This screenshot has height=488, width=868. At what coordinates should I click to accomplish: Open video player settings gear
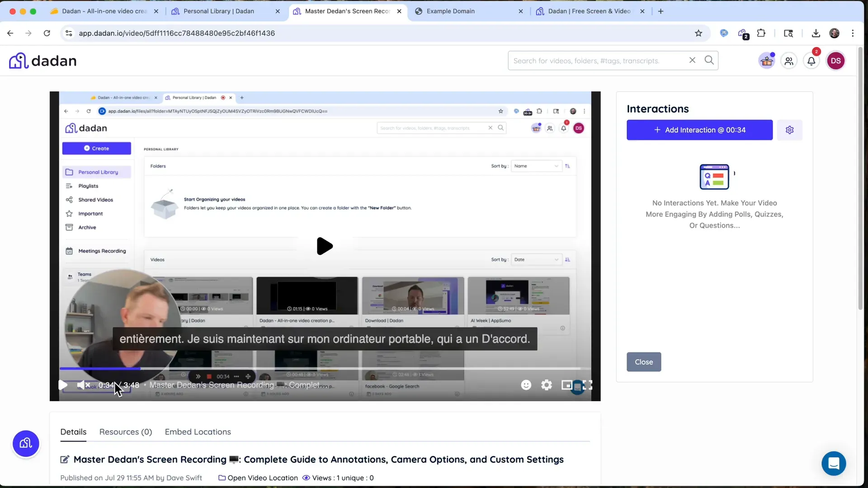click(x=547, y=385)
